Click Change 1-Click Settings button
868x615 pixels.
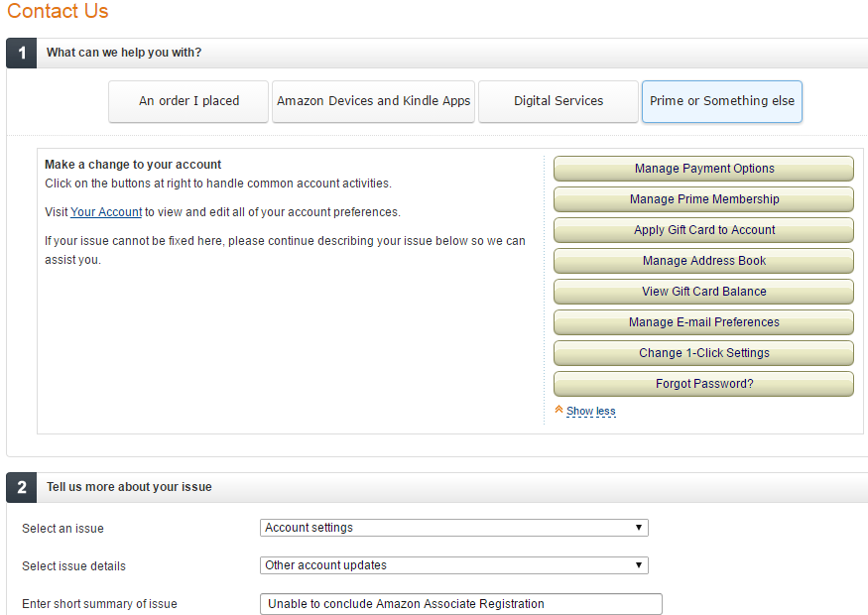pos(703,352)
